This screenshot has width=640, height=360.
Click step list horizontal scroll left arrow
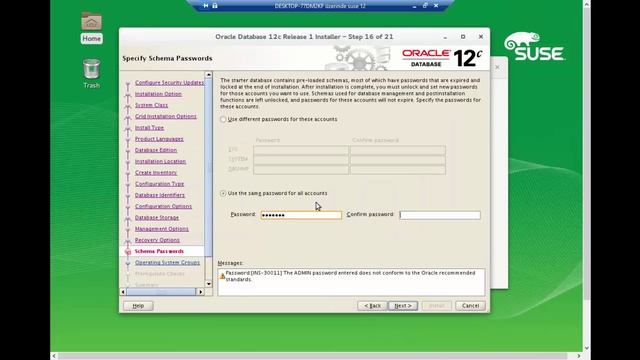(x=123, y=292)
